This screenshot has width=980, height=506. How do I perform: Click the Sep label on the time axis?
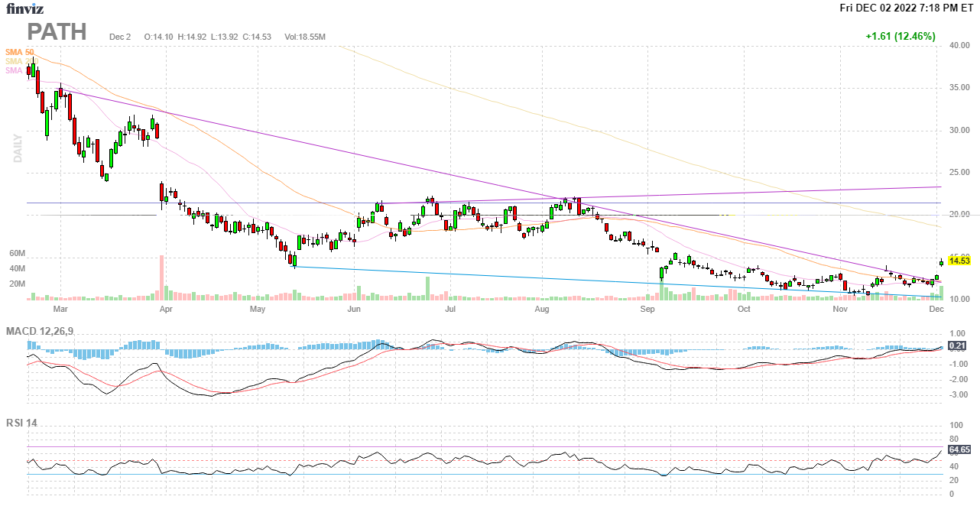[x=648, y=310]
